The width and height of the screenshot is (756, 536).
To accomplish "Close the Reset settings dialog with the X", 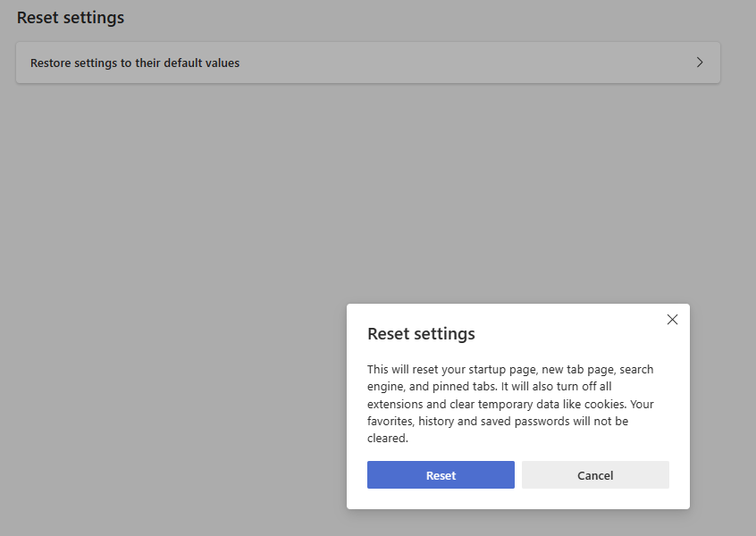I will 672,319.
